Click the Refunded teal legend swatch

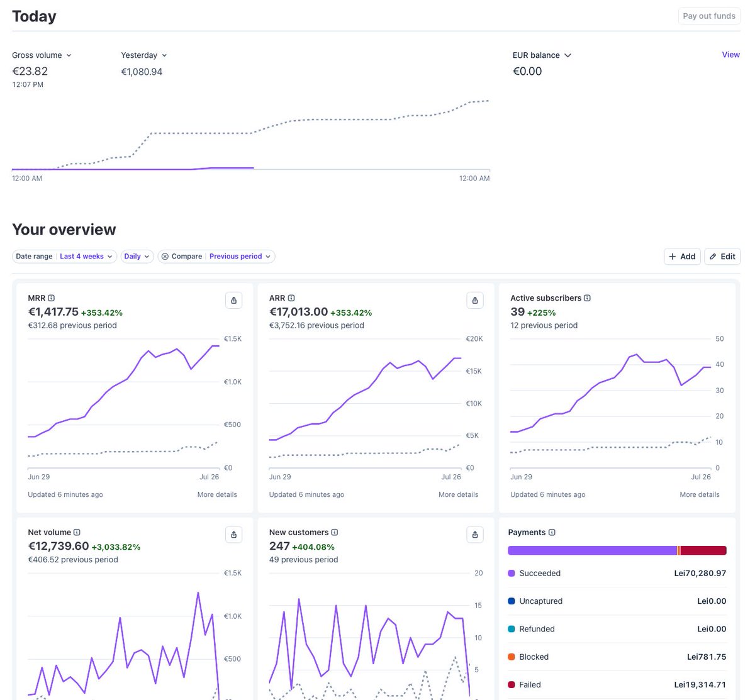[512, 629]
